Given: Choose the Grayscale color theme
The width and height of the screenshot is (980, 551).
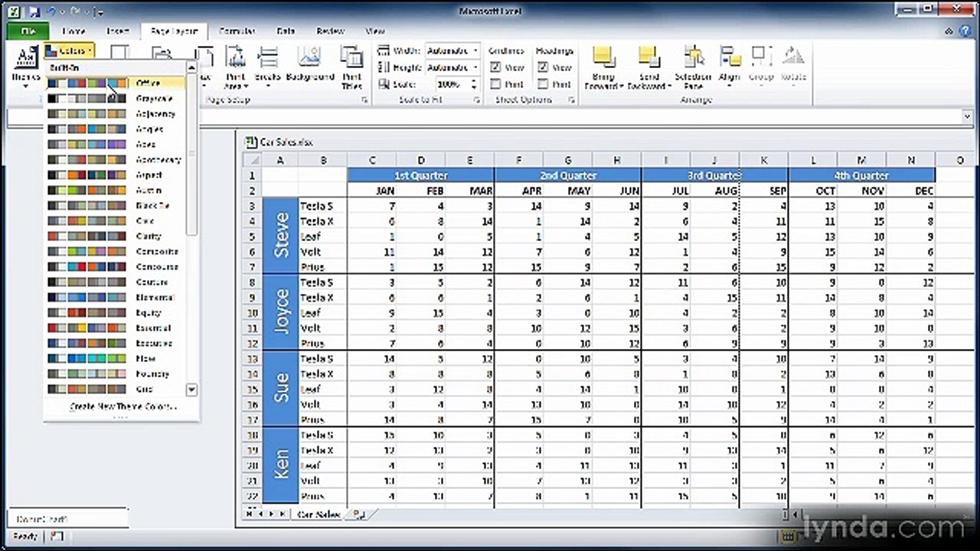Looking at the screenshot, I should (115, 98).
